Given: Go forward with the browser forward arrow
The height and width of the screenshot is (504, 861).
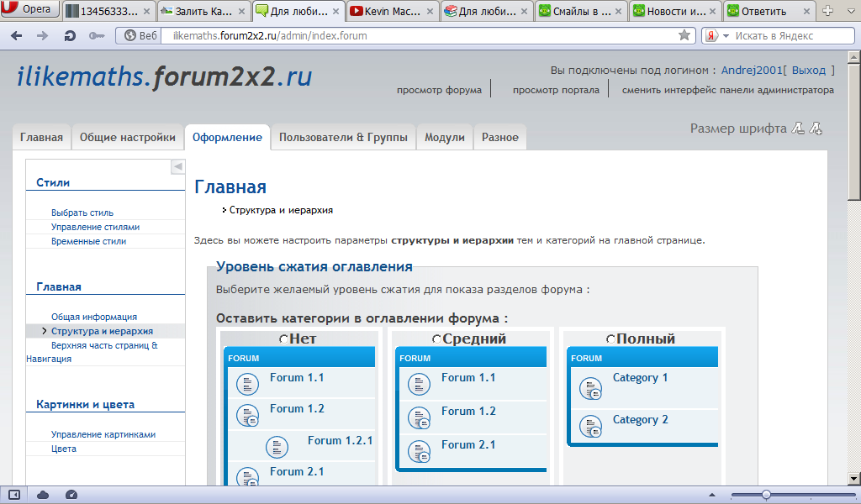Looking at the screenshot, I should [42, 35].
